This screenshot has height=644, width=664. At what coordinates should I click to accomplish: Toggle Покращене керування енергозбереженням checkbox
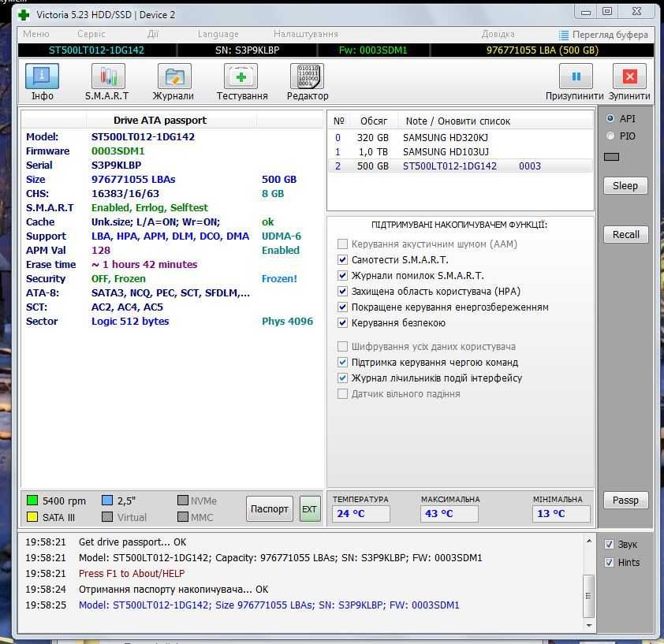342,307
